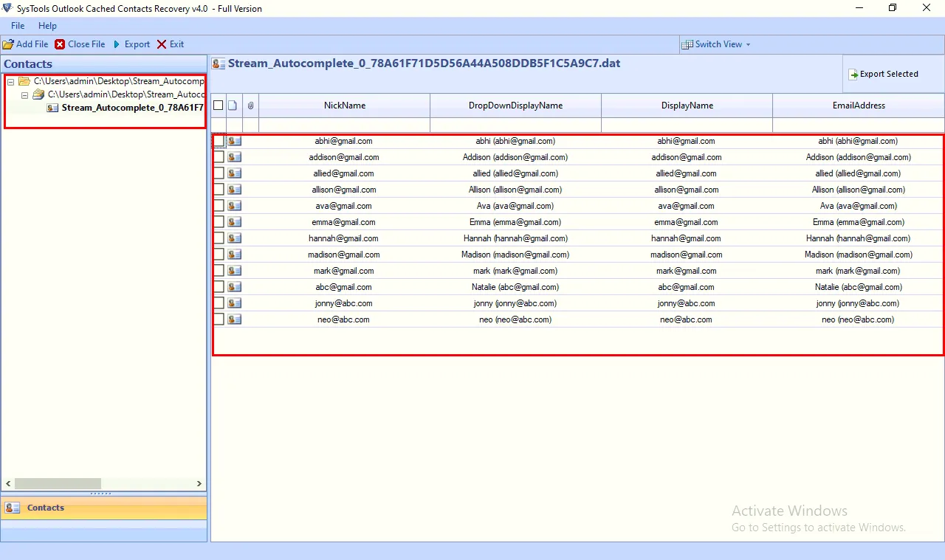Toggle the select-all checkbox in header
This screenshot has height=560, width=945.
click(x=218, y=106)
